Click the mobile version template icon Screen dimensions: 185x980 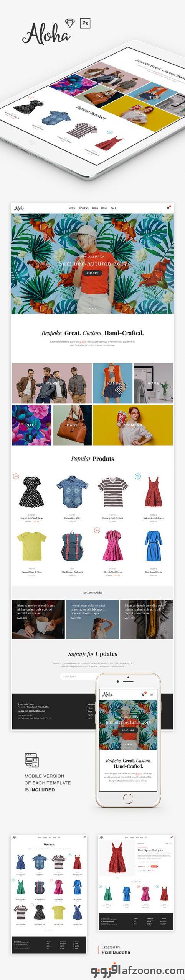[x=32, y=760]
